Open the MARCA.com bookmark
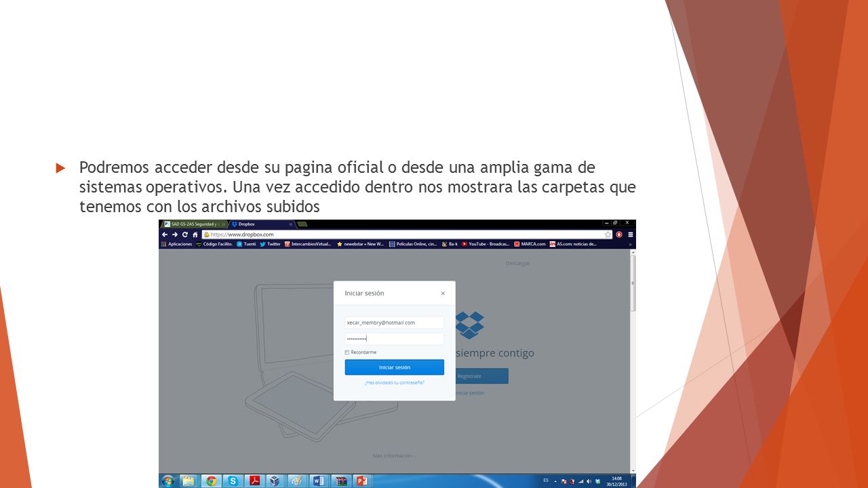This screenshot has width=868, height=488. point(530,244)
